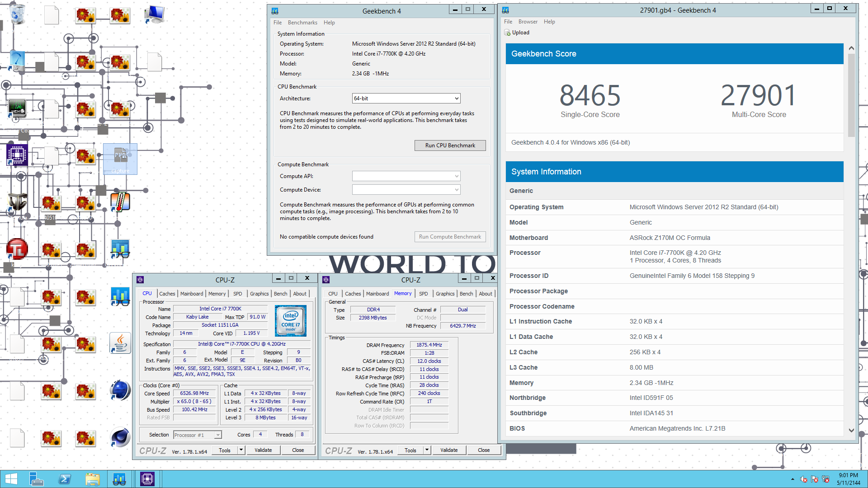Select the red TL desktop shortcut

(17, 249)
